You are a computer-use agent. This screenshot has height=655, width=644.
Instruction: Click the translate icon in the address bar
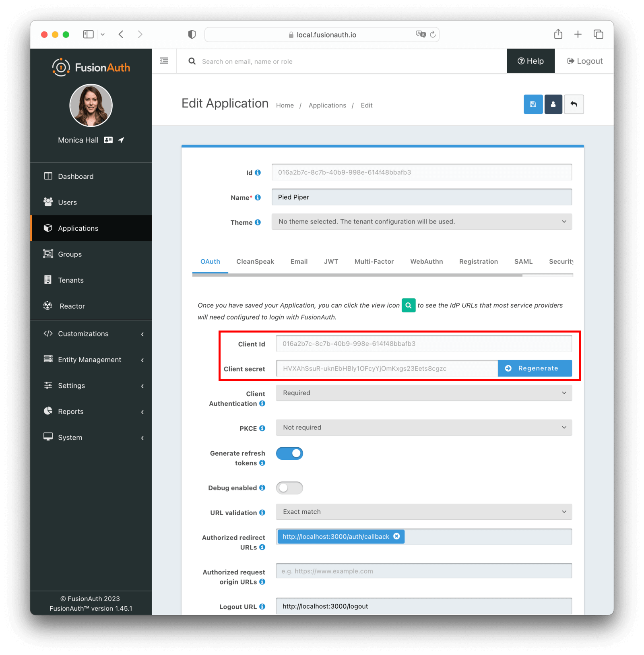421,34
